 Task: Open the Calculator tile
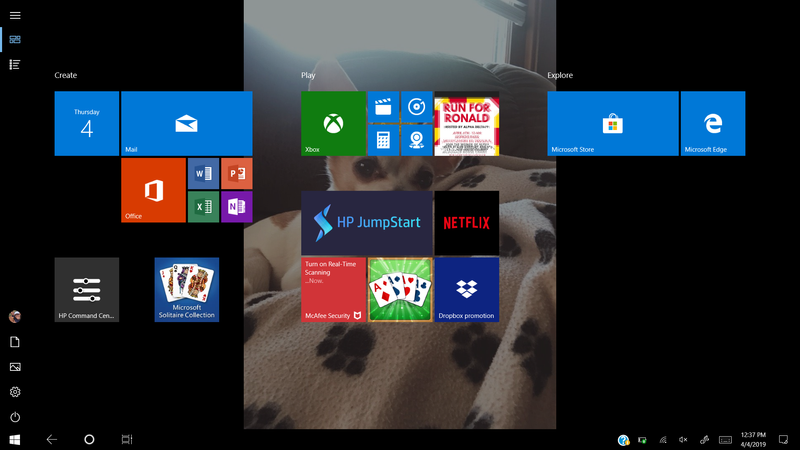point(383,140)
